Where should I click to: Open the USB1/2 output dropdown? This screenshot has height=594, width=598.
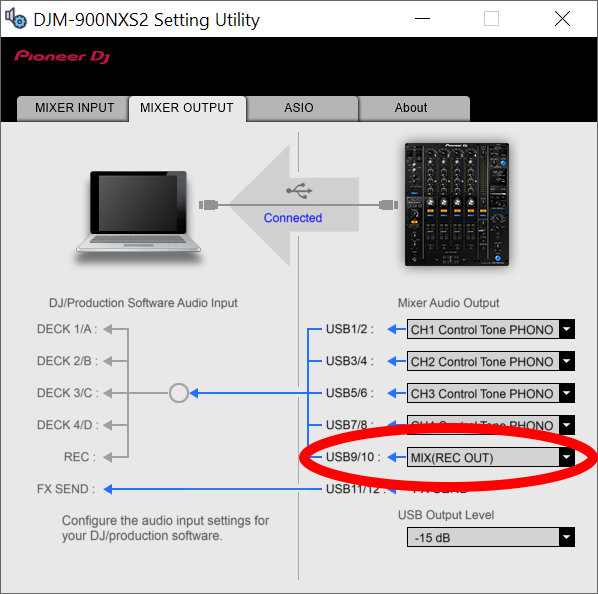click(x=490, y=329)
